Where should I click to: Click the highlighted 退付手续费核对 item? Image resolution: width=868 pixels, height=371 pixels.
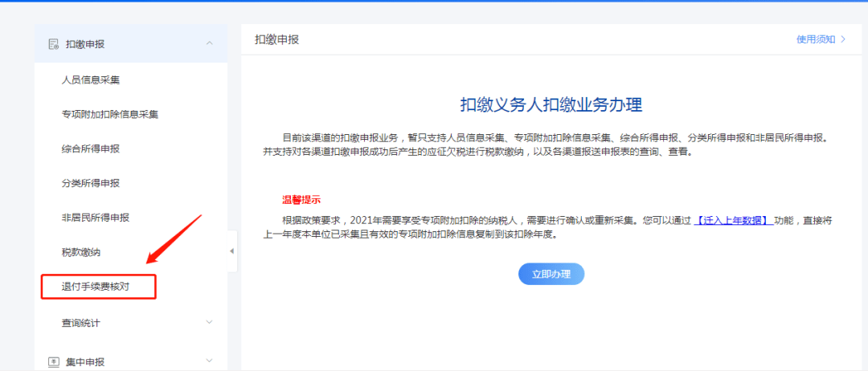(x=96, y=286)
